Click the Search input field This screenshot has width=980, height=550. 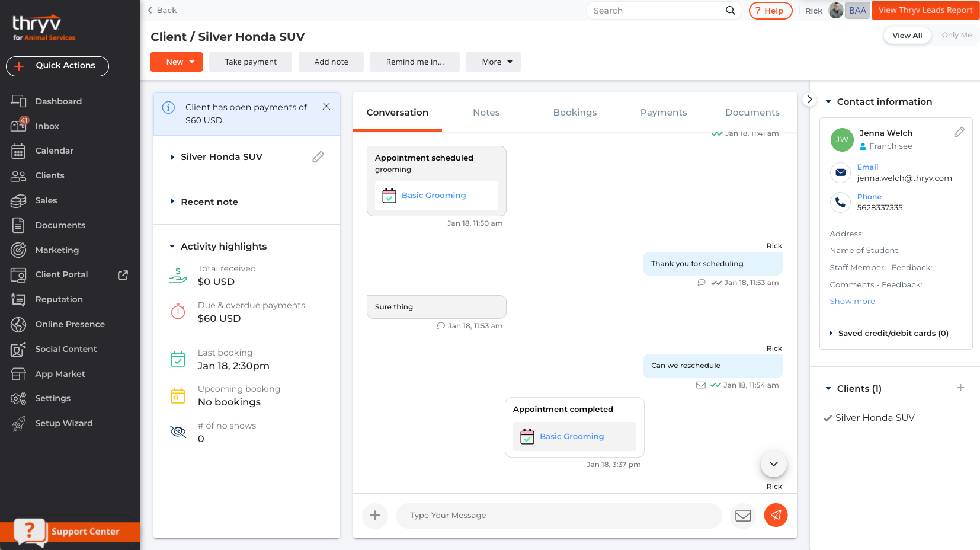click(x=658, y=11)
